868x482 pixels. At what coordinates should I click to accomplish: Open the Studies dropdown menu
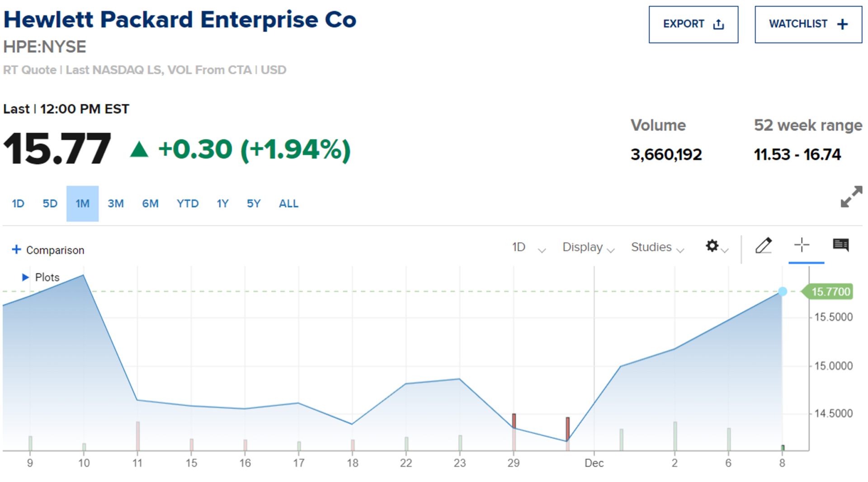click(657, 247)
